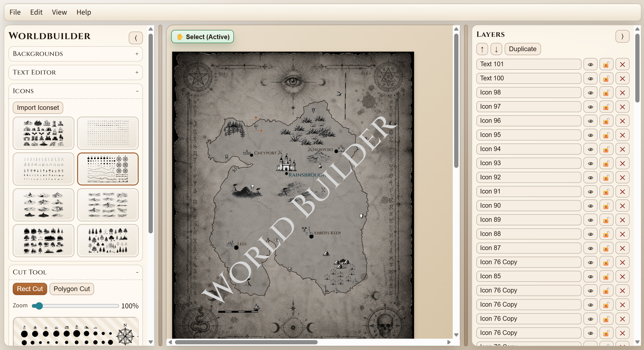The width and height of the screenshot is (644, 350).
Task: Collapse the Layers right panel
Action: (622, 37)
